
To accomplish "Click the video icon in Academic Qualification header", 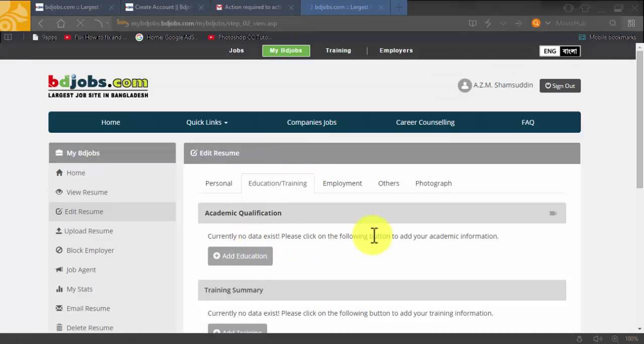I will (553, 213).
